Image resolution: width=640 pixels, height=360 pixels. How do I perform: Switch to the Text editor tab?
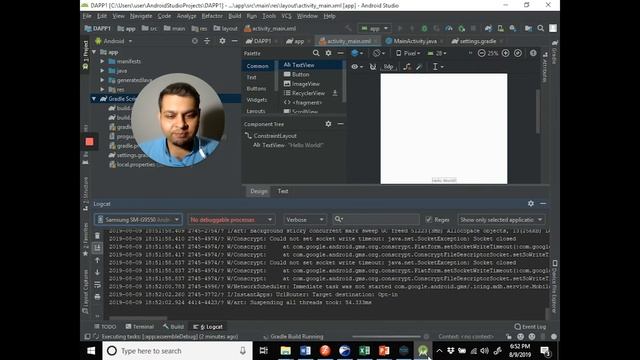click(283, 191)
